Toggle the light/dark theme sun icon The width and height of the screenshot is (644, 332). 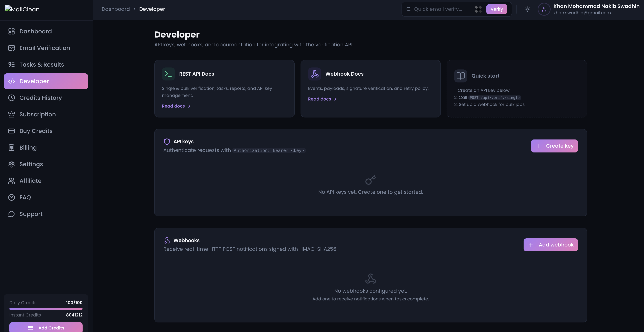(x=527, y=9)
